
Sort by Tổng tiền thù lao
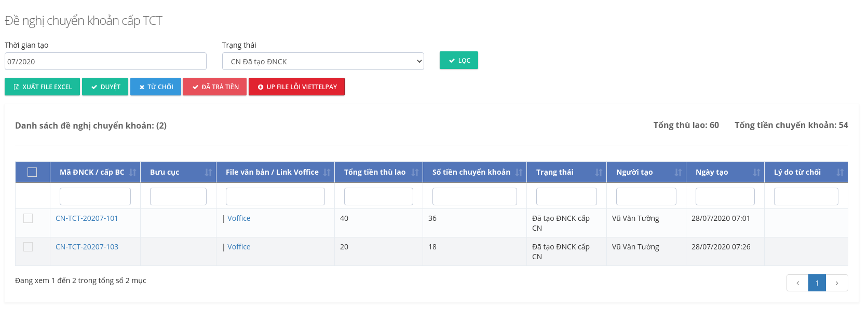[x=415, y=173]
